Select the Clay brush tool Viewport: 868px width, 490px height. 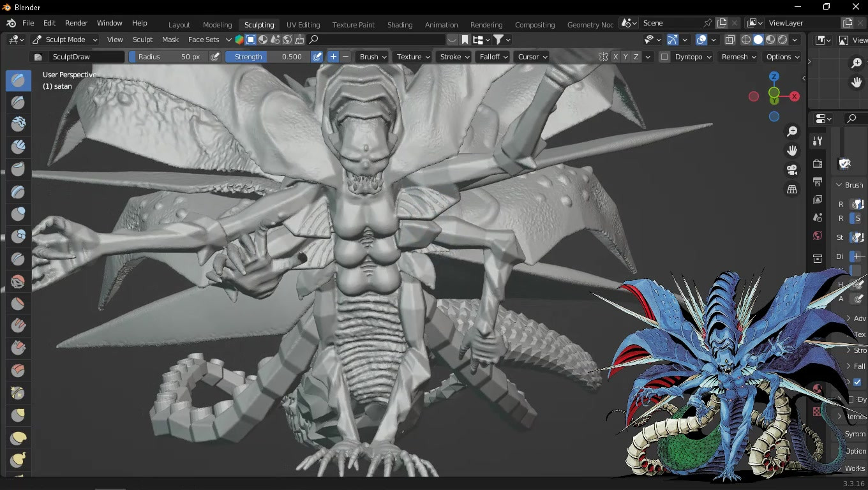18,124
